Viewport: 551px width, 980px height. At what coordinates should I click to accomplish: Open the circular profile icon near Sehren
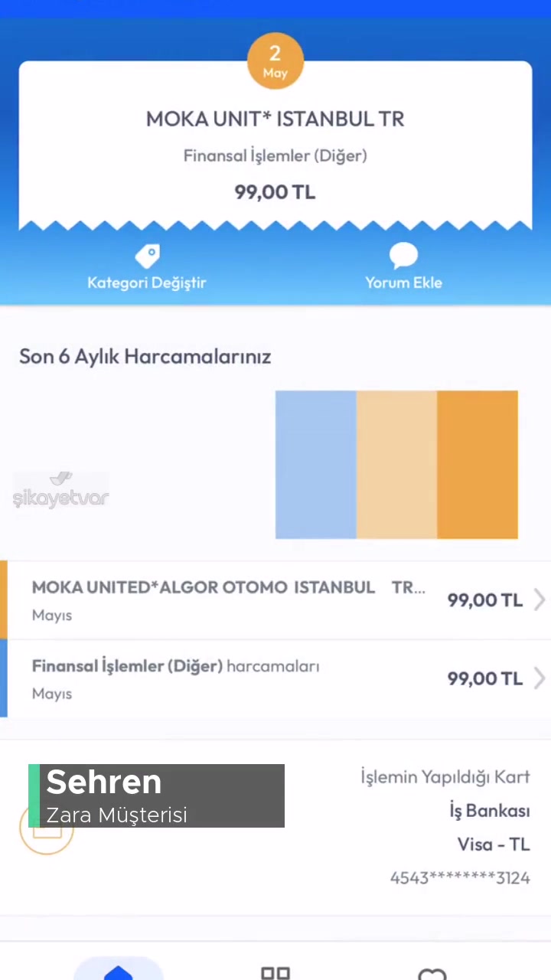(x=46, y=831)
